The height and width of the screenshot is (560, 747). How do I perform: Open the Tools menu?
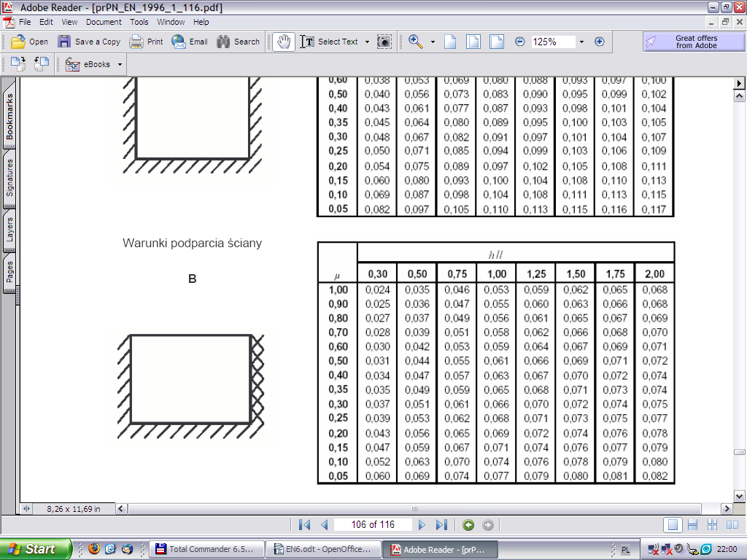pos(139,22)
